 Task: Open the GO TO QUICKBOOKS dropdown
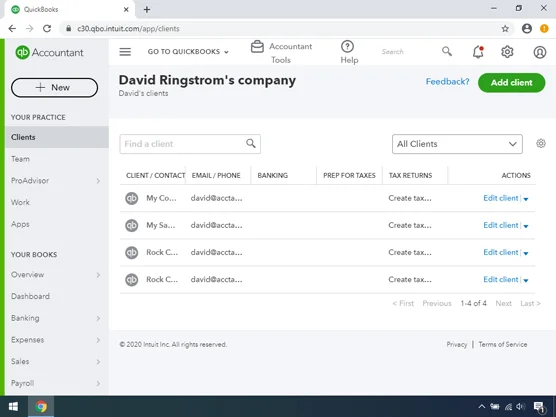point(188,52)
